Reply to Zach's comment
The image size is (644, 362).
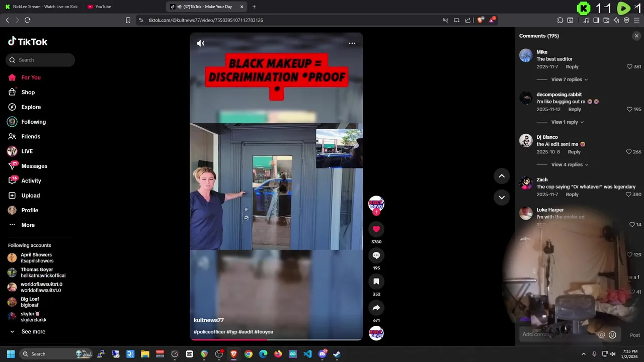click(572, 195)
